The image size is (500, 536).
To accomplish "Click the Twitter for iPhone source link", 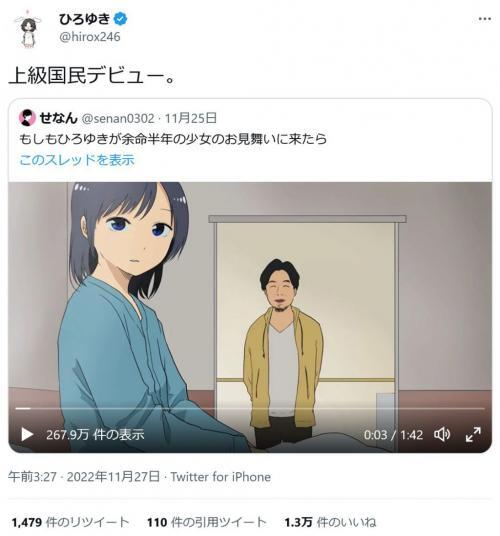I will click(x=221, y=477).
